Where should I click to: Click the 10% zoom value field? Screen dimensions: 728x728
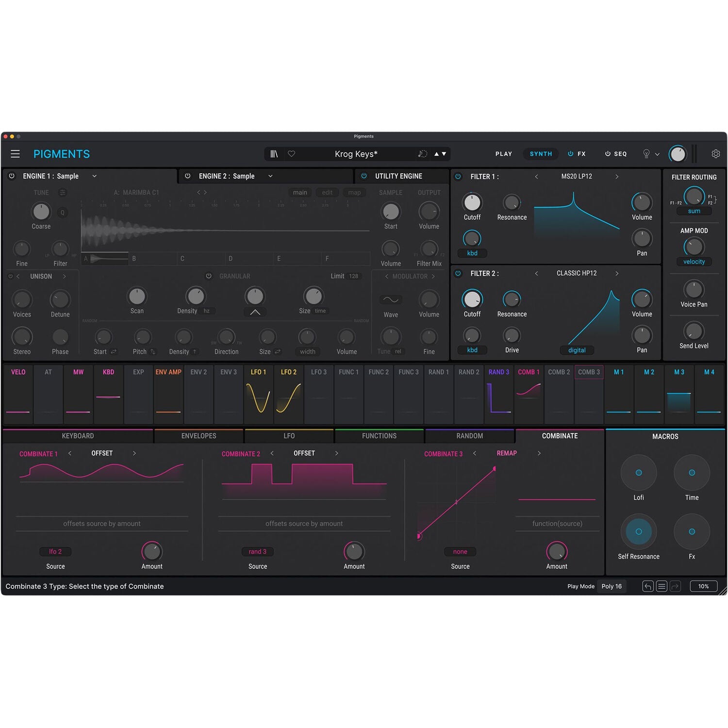pyautogui.click(x=704, y=586)
